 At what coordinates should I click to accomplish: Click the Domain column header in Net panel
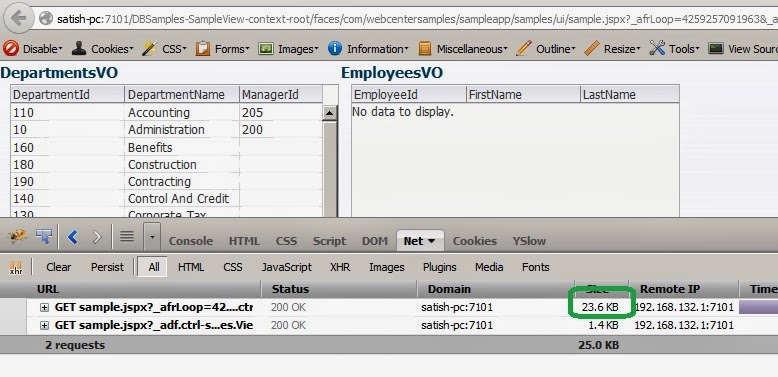tap(495, 289)
